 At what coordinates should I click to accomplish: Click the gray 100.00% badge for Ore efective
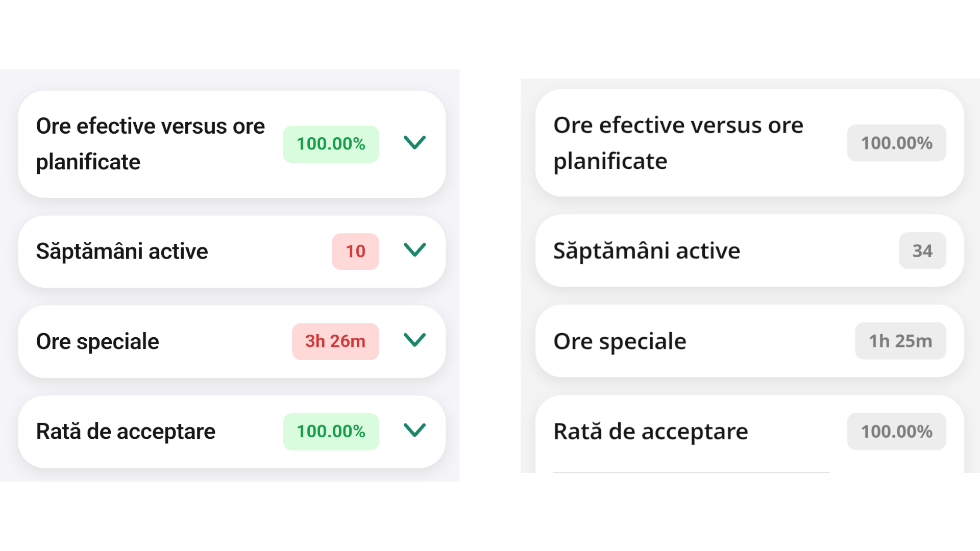tap(896, 143)
